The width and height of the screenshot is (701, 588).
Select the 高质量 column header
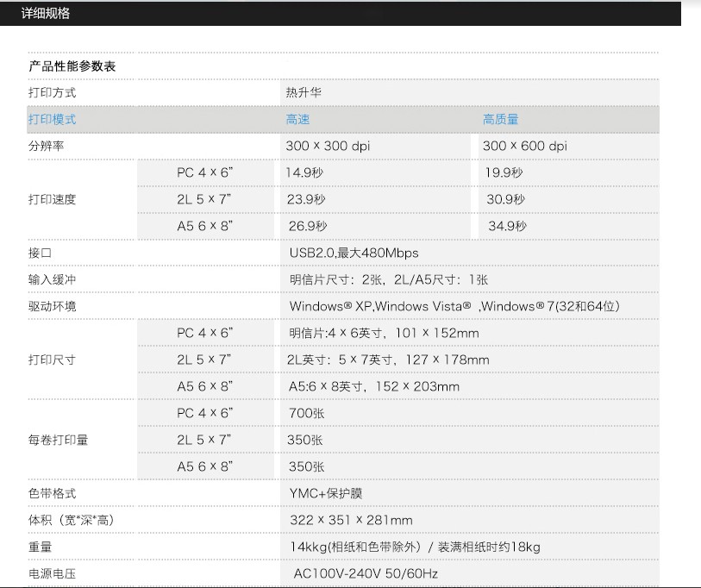point(500,120)
